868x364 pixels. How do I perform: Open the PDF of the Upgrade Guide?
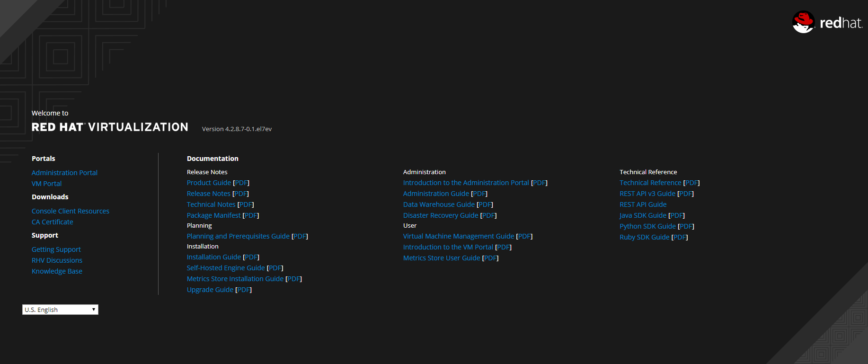[244, 290]
